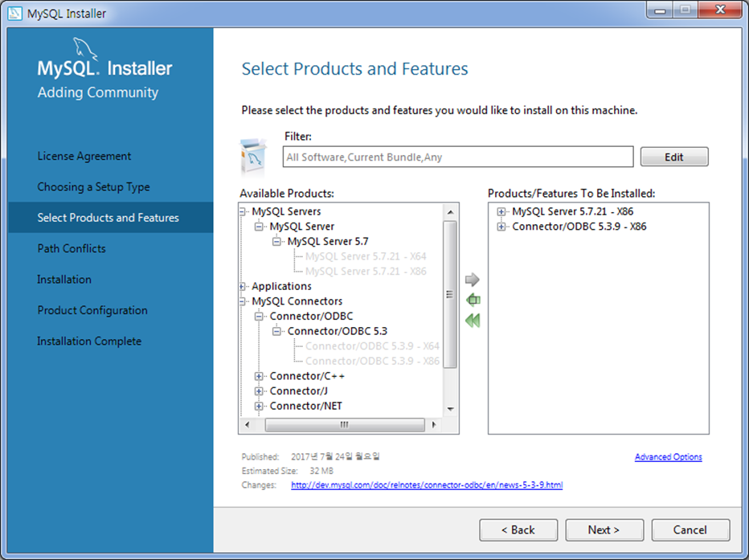
Task: Go to Choosing a Setup Type step
Action: pos(93,186)
